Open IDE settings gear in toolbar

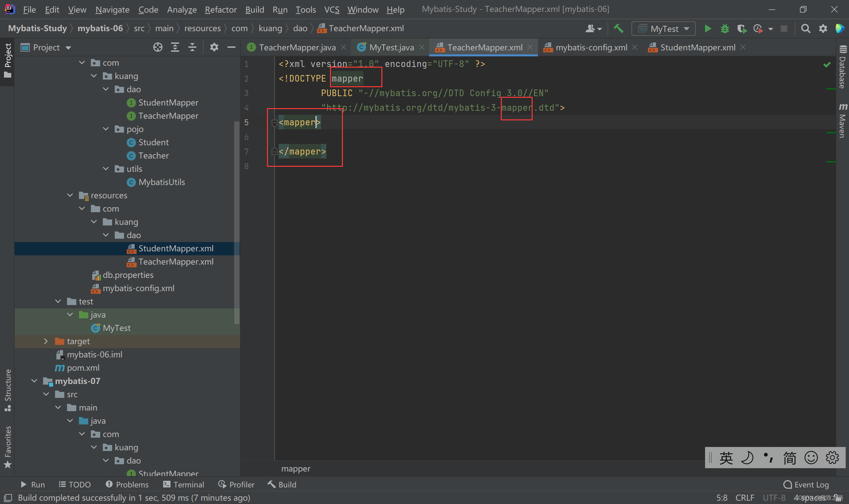[823, 29]
